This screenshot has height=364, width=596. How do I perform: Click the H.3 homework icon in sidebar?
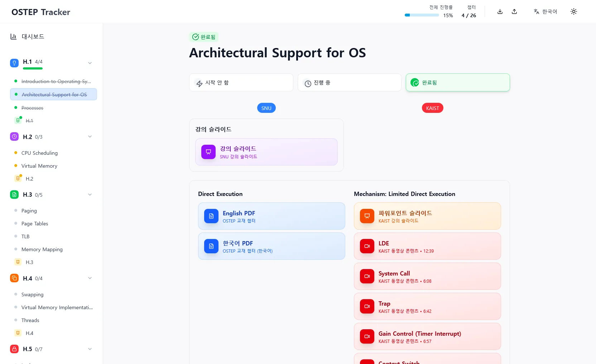coord(18,262)
